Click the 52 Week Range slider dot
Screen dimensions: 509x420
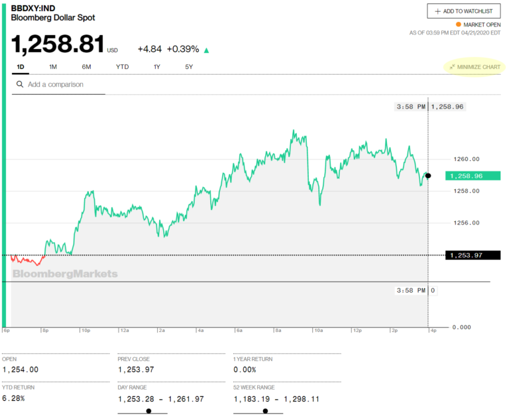point(264,411)
